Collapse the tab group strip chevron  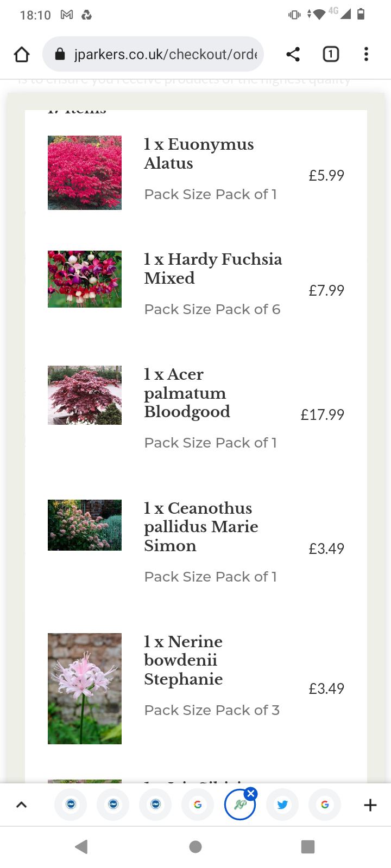coord(21,805)
